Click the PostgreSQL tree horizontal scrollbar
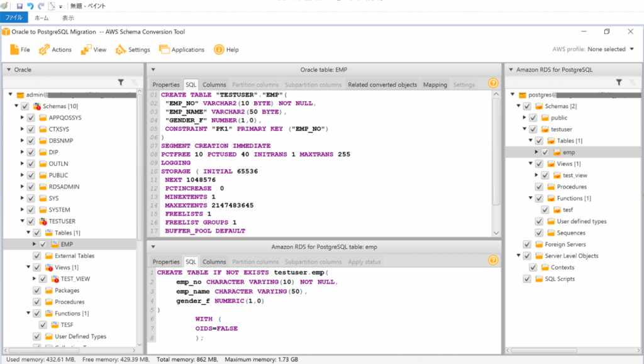This screenshot has height=364, width=644. 544,350
